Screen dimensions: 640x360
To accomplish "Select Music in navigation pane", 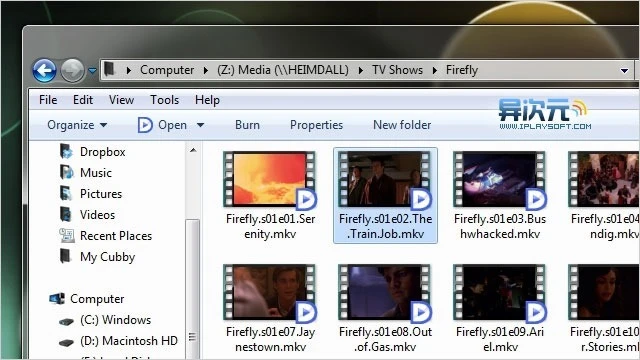I will click(96, 173).
